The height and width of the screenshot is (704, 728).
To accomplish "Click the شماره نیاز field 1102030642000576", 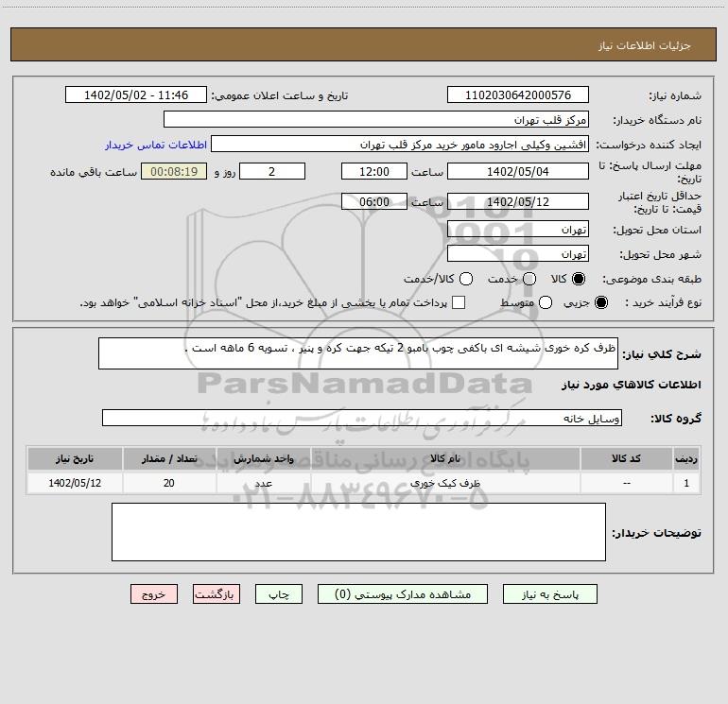I will click(x=518, y=95).
